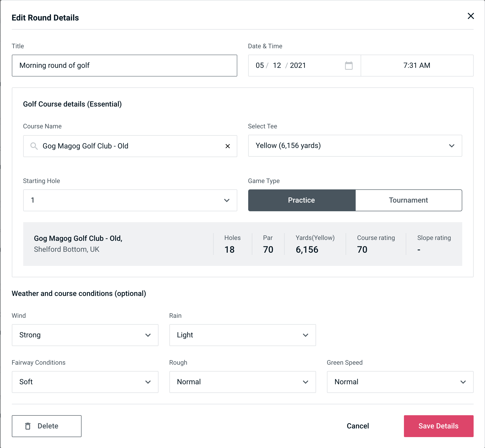Switch wind condition from Strong dropdown

pyautogui.click(x=84, y=335)
